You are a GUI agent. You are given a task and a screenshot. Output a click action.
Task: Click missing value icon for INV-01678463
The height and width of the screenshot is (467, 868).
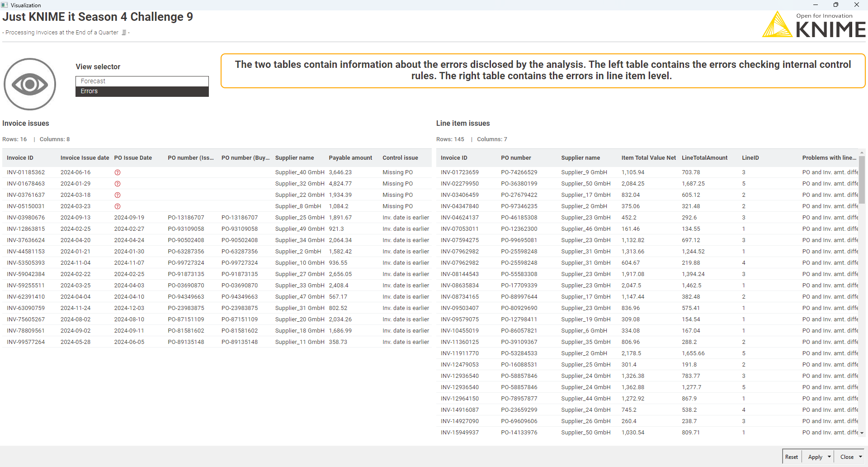[x=118, y=184]
